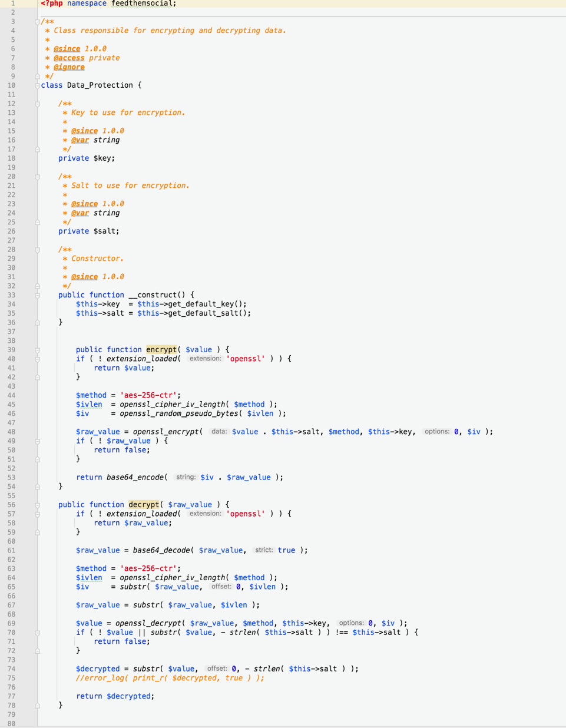Image resolution: width=566 pixels, height=728 pixels.
Task: Collapse the class doc comment fold at line 3
Action: click(37, 22)
